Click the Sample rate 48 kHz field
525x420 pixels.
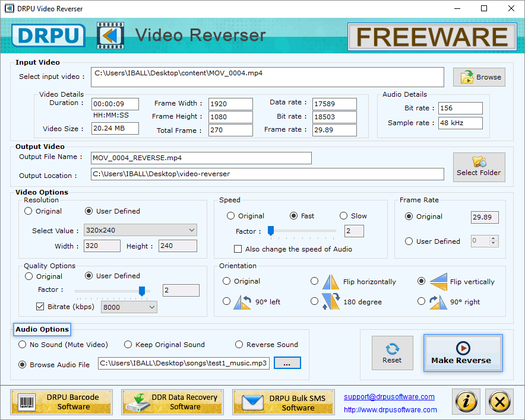pos(460,123)
